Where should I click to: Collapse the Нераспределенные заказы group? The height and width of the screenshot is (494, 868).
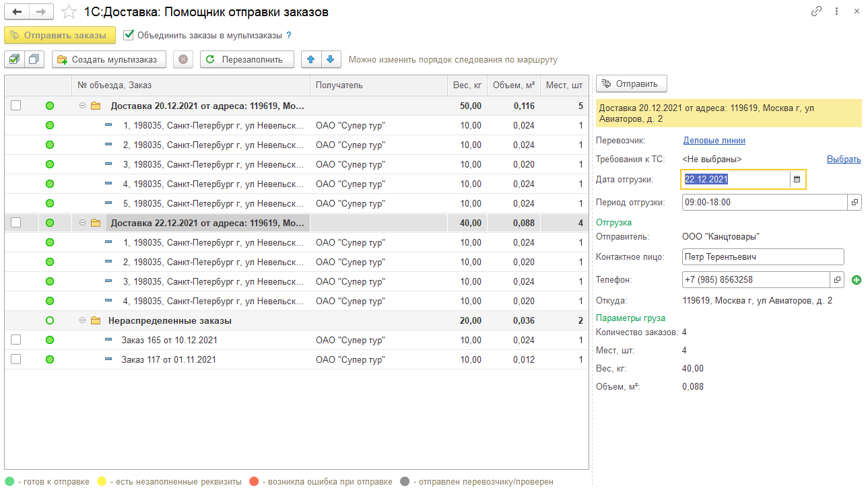(x=82, y=321)
